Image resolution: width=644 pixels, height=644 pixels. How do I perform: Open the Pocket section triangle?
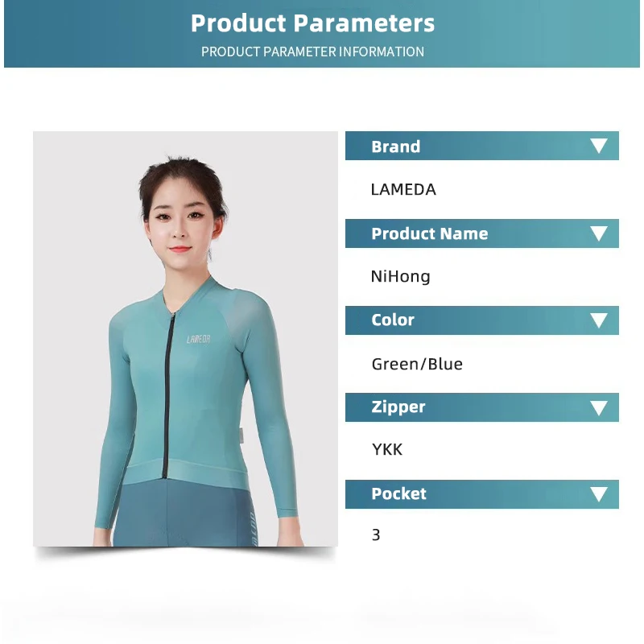pyautogui.click(x=598, y=494)
